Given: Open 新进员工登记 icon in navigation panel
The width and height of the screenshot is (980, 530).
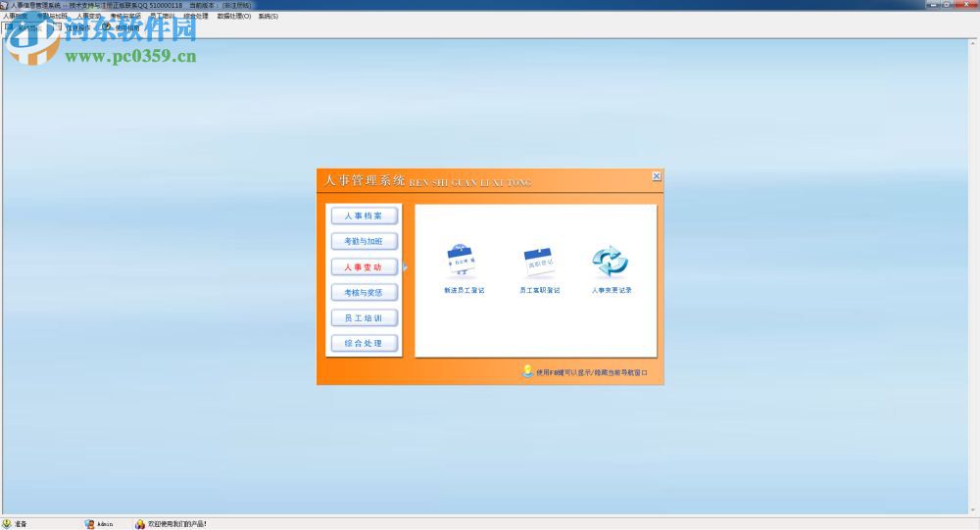Looking at the screenshot, I should (x=463, y=261).
